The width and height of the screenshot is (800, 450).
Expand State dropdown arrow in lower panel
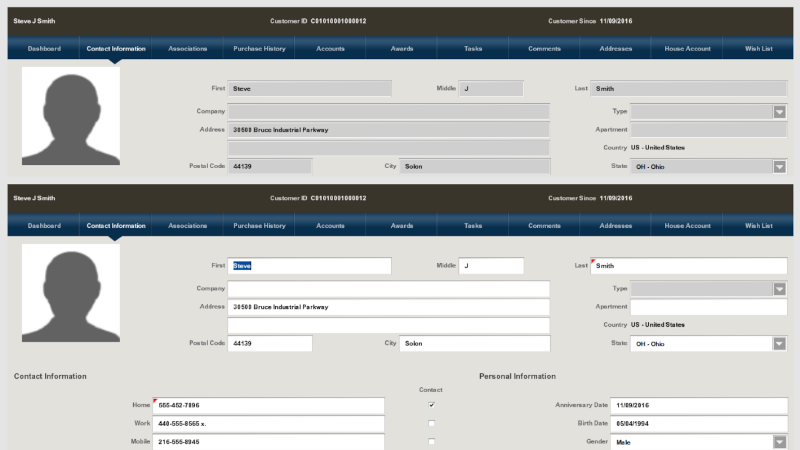pos(779,344)
